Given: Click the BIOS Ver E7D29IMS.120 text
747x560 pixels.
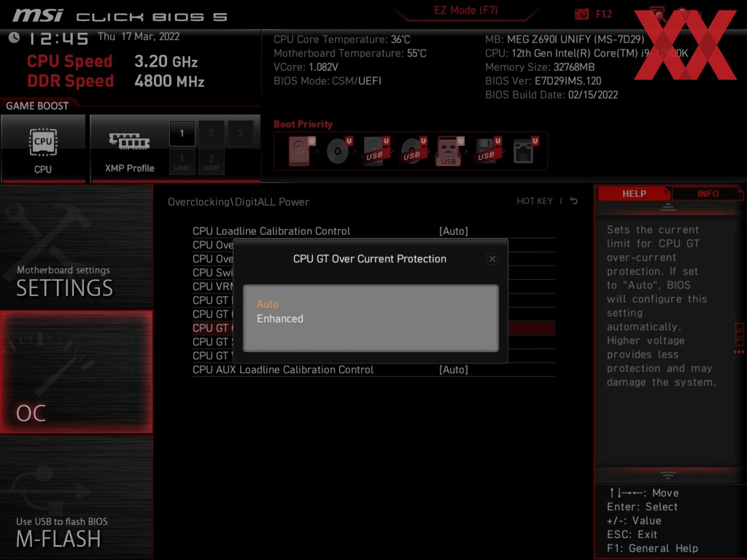Looking at the screenshot, I should click(x=543, y=81).
